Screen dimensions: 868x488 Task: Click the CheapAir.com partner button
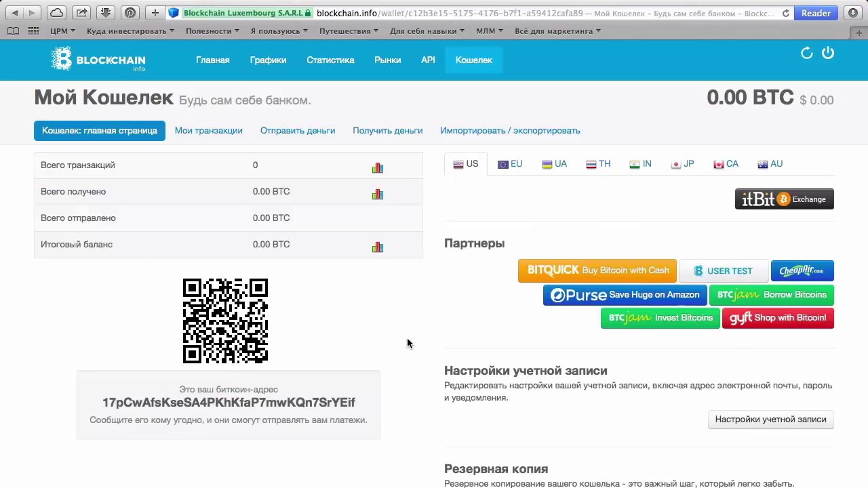pos(802,270)
